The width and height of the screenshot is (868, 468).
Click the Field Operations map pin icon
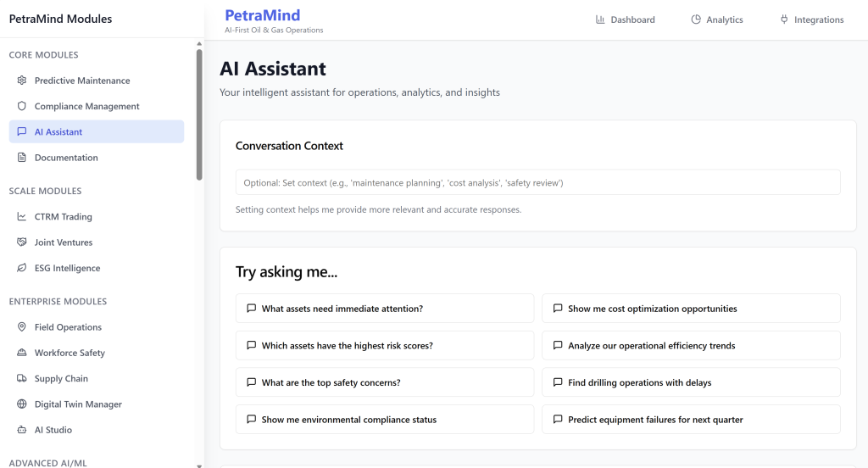point(22,327)
